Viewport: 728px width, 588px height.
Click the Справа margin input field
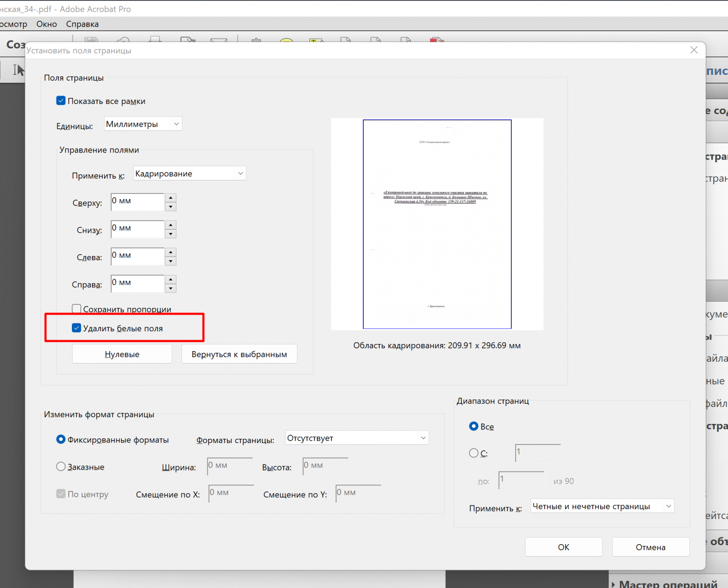coord(138,284)
